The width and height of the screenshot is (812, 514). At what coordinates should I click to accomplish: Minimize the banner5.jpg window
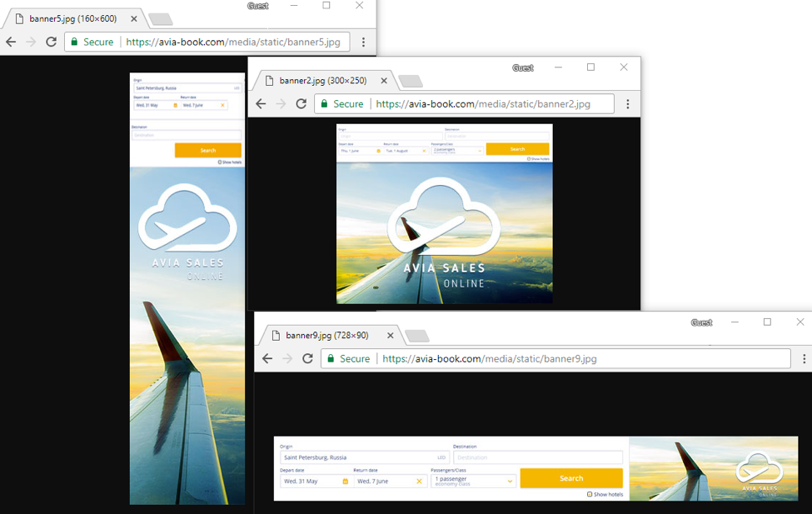pyautogui.click(x=294, y=5)
